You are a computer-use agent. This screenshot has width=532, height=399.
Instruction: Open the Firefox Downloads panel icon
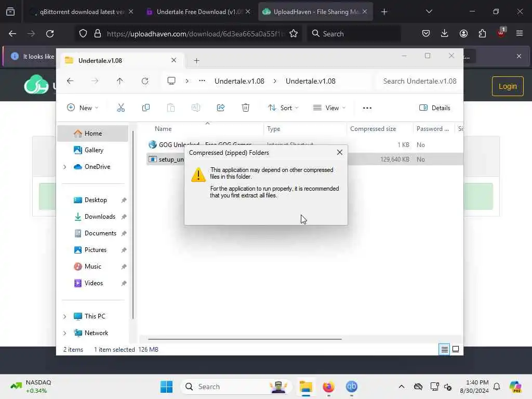tap(445, 33)
